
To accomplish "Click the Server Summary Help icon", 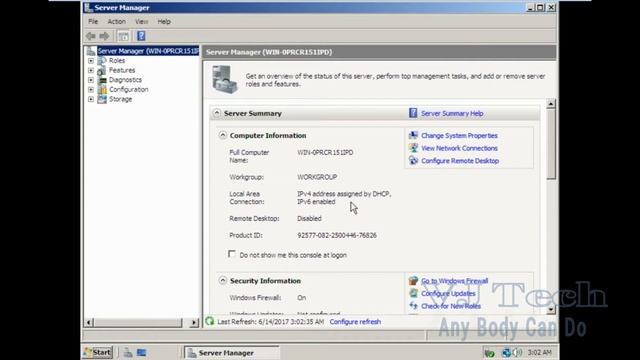I will (413, 113).
